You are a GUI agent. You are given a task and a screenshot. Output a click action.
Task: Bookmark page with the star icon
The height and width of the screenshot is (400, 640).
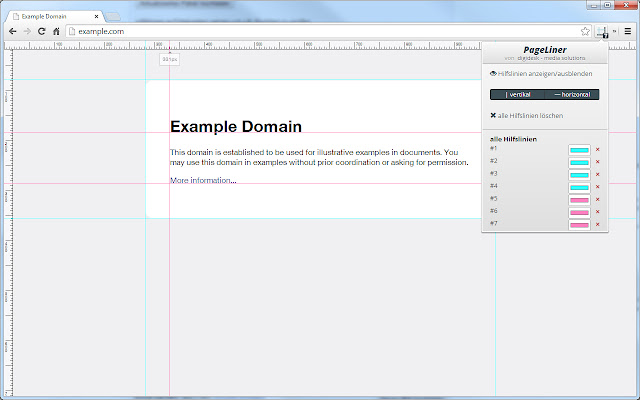(x=585, y=32)
